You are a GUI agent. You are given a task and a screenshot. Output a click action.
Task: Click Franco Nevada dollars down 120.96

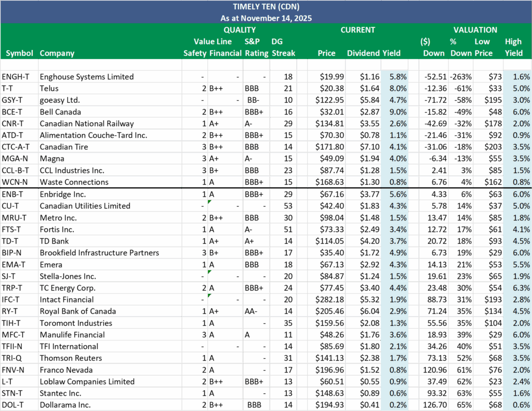[435, 369]
